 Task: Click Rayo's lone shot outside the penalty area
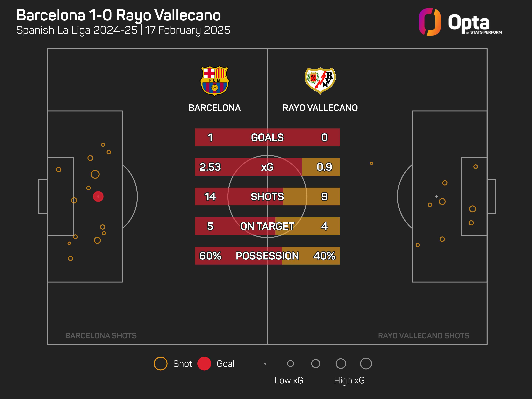click(x=371, y=163)
